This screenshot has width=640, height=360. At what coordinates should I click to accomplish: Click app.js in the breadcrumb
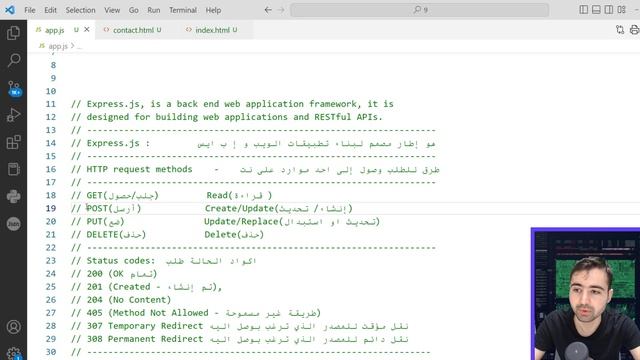(58, 46)
